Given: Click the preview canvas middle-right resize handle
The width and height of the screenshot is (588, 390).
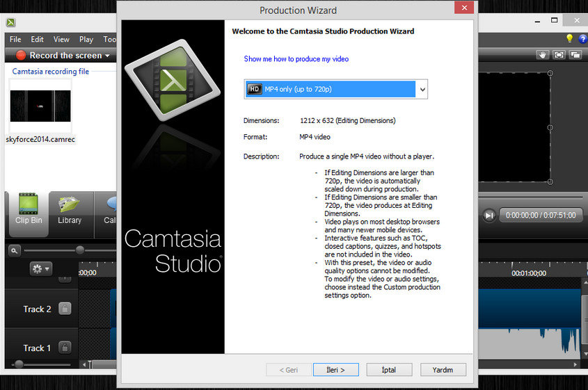Looking at the screenshot, I should click(550, 127).
